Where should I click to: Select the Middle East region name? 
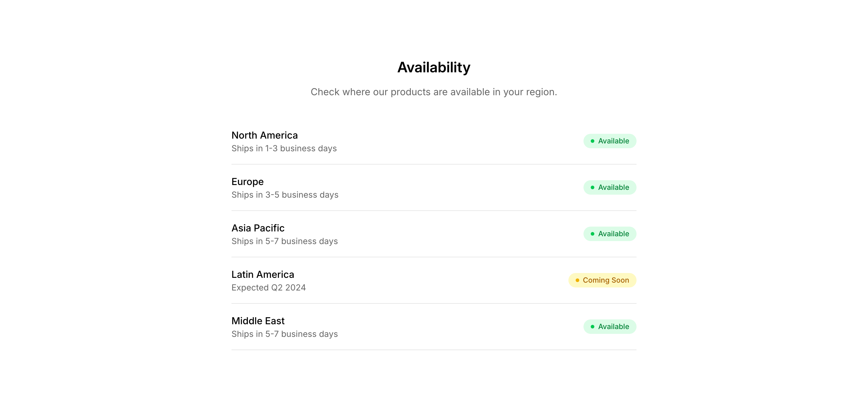[x=258, y=321]
